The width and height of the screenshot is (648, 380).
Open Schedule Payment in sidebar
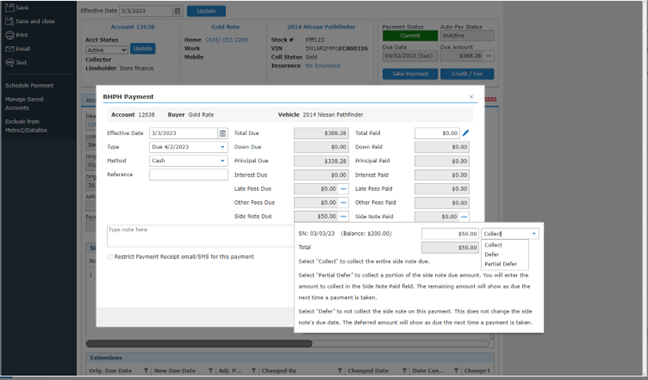click(x=29, y=86)
